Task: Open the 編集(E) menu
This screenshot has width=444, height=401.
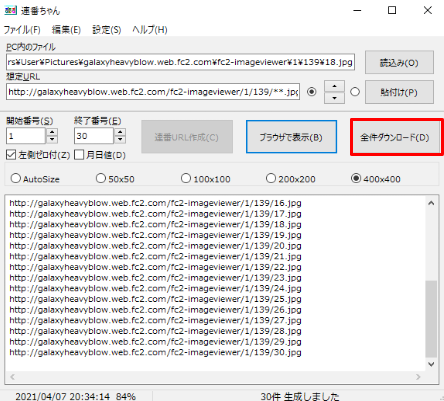Action: [66, 30]
